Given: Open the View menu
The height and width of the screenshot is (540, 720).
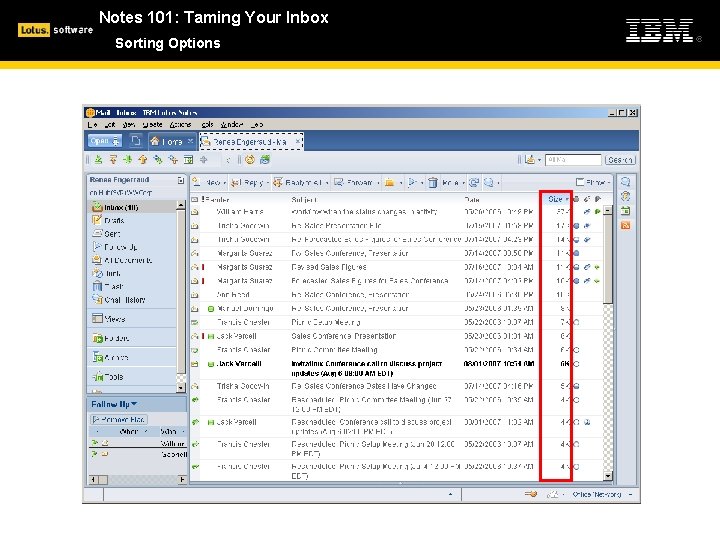Looking at the screenshot, I should point(129,124).
